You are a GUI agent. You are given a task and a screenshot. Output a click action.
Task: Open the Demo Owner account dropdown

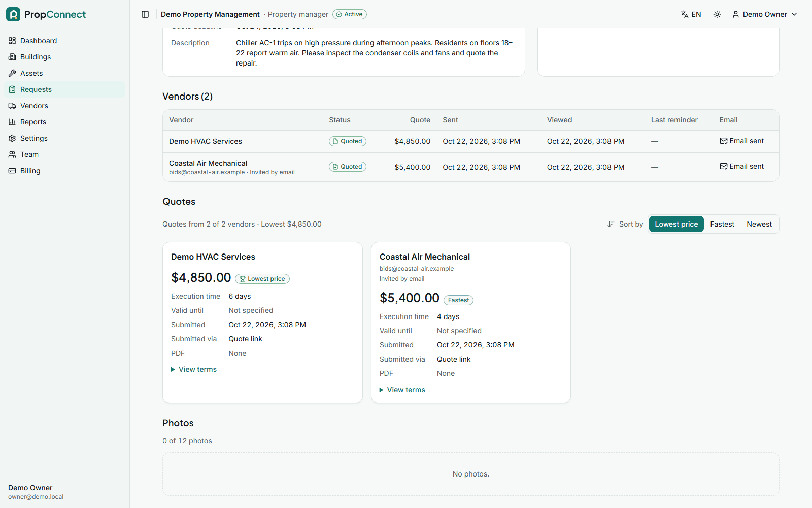coord(765,14)
